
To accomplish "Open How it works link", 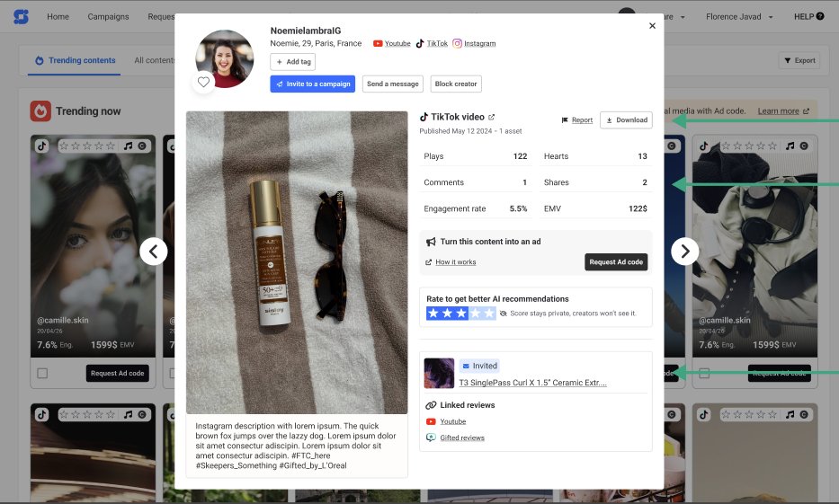I will 455,262.
